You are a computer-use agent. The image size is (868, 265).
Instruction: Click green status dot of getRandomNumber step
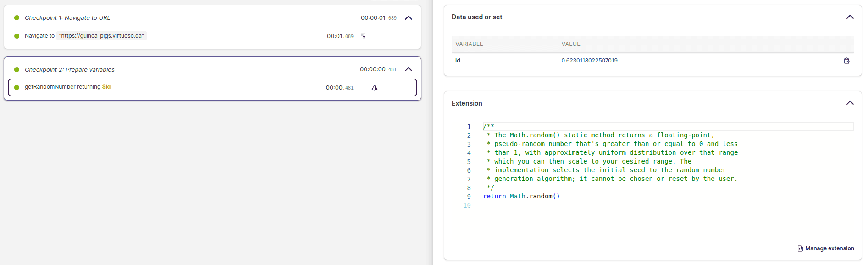[x=17, y=87]
